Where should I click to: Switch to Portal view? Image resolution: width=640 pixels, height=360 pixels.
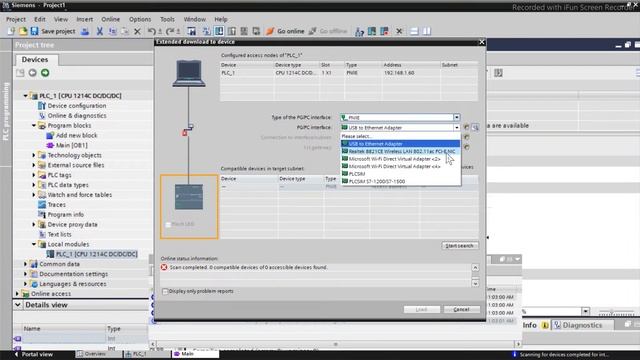[33, 354]
